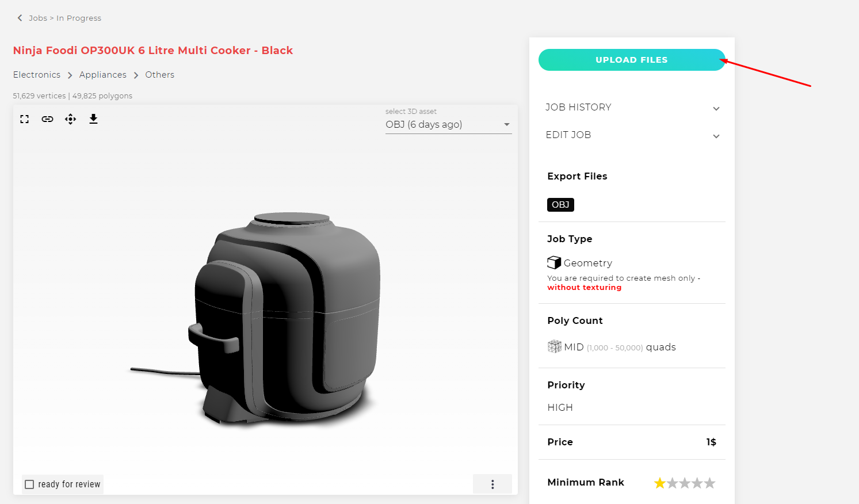859x504 pixels.
Task: Download the 3D asset file
Action: tap(93, 119)
